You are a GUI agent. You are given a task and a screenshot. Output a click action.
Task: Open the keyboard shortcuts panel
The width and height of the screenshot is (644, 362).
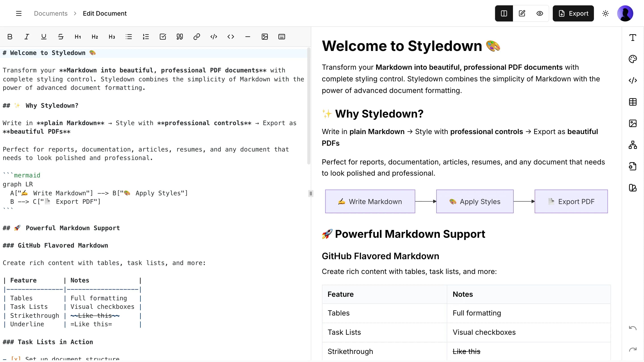(x=282, y=37)
